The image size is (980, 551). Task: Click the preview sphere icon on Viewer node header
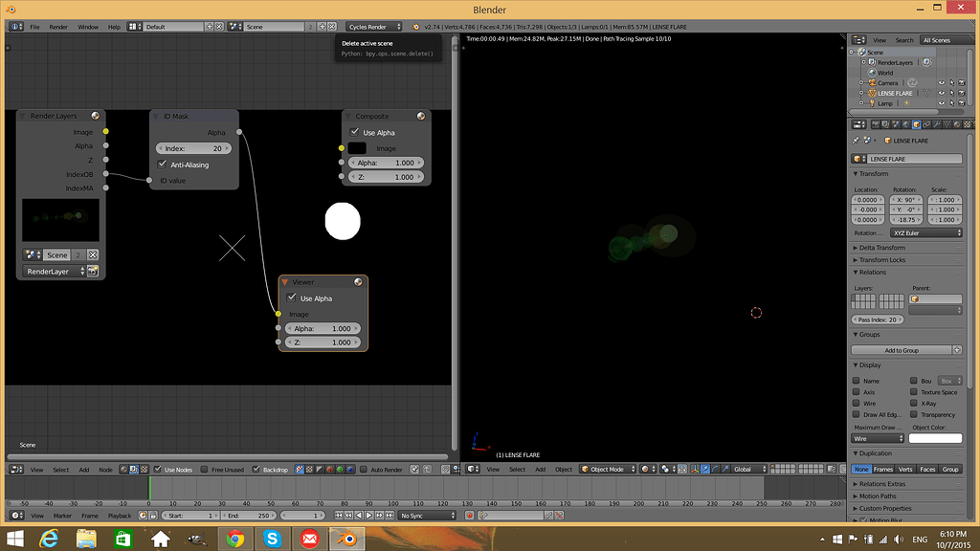click(358, 282)
